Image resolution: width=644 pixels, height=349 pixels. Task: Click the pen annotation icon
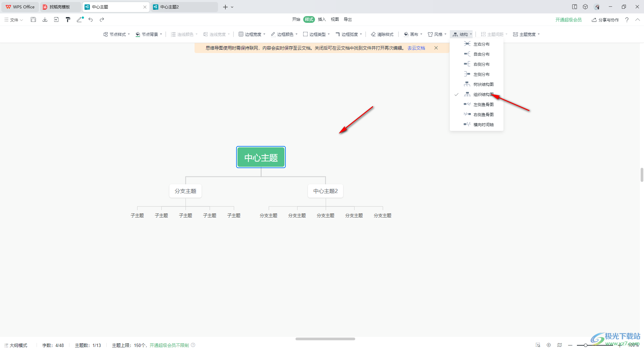[x=80, y=20]
